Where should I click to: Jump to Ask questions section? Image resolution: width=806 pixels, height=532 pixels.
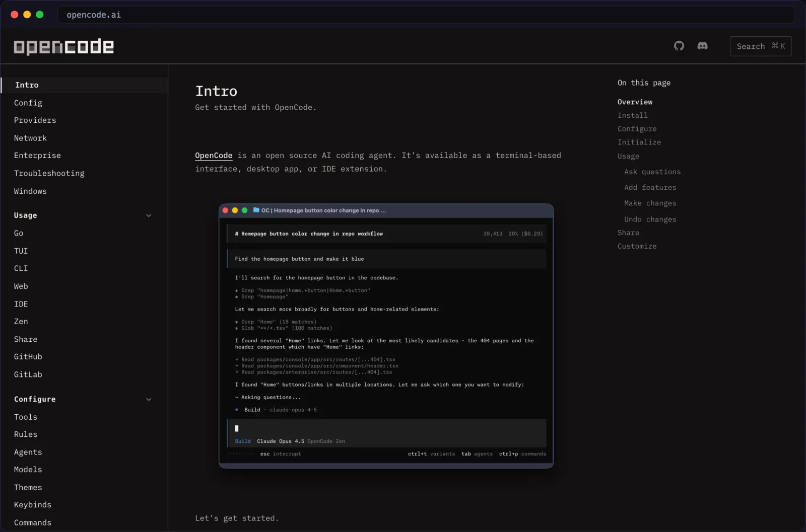click(x=652, y=172)
